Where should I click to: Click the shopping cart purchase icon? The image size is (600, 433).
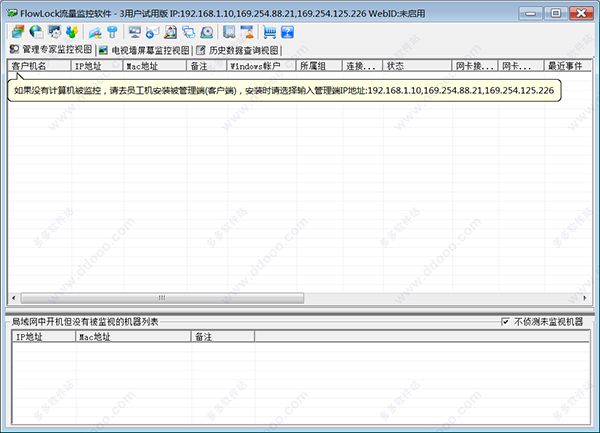[270, 32]
